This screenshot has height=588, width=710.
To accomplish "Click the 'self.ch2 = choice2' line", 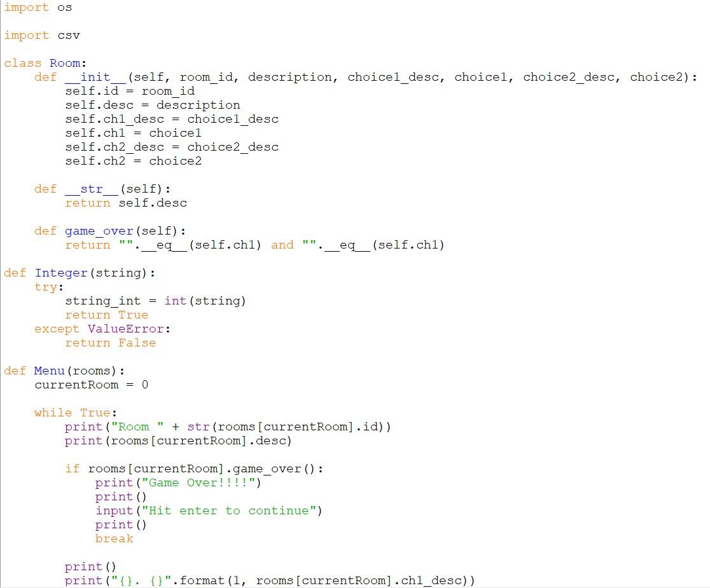I will point(133,161).
